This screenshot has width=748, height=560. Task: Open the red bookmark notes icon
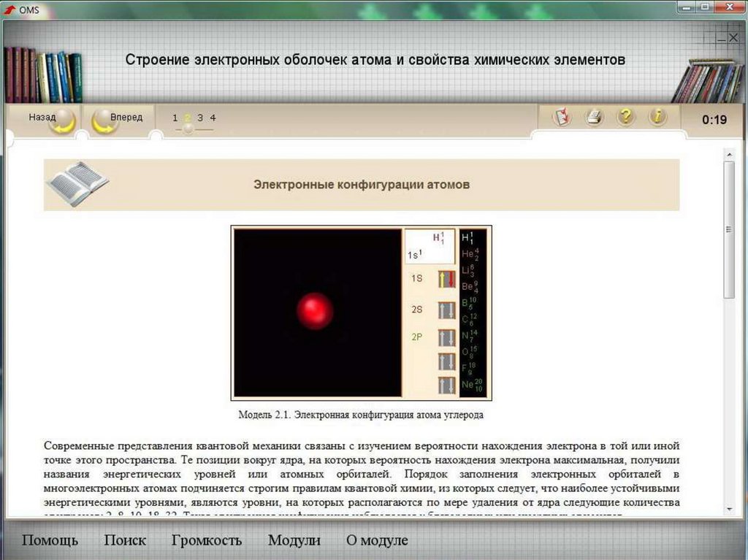click(x=561, y=117)
